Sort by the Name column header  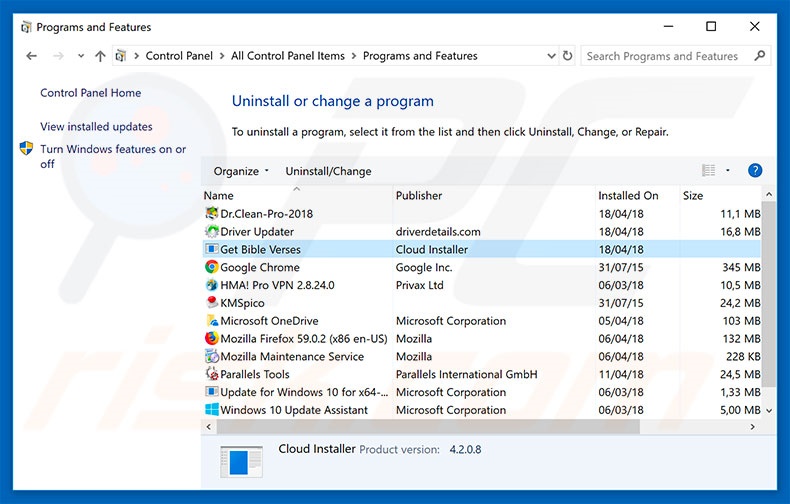click(297, 196)
